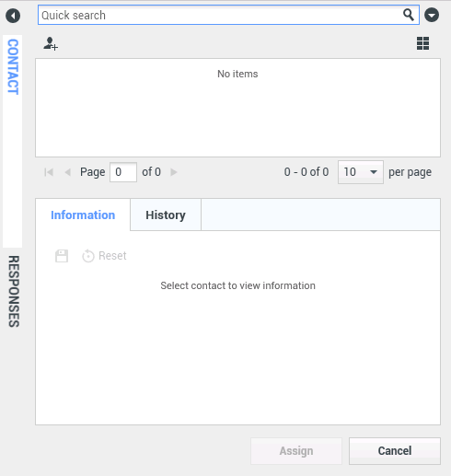Switch to the History tab
Image resolution: width=451 pixels, height=476 pixels.
(166, 215)
